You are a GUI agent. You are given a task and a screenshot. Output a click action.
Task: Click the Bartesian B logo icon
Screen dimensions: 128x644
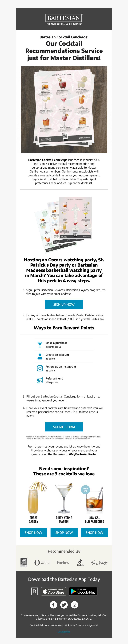coord(34,591)
